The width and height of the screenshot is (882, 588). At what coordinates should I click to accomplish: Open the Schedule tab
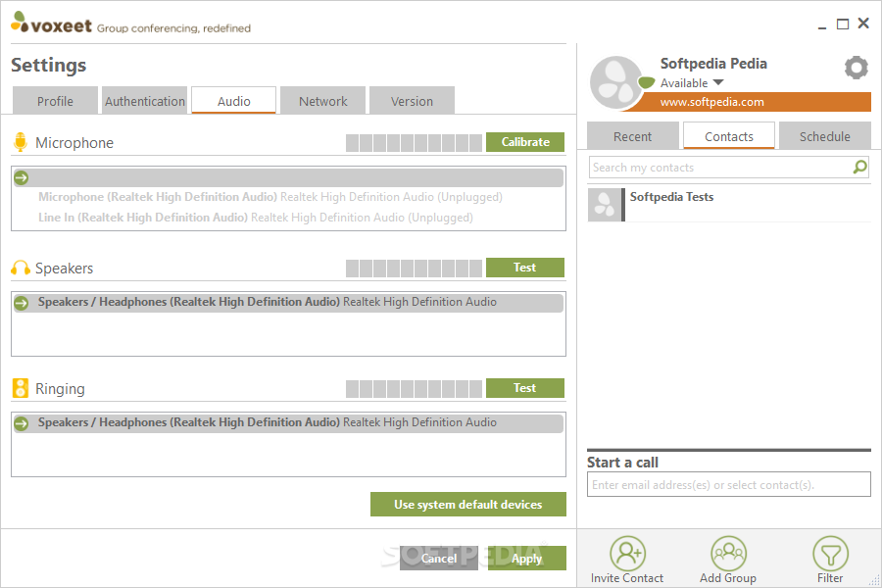click(825, 136)
